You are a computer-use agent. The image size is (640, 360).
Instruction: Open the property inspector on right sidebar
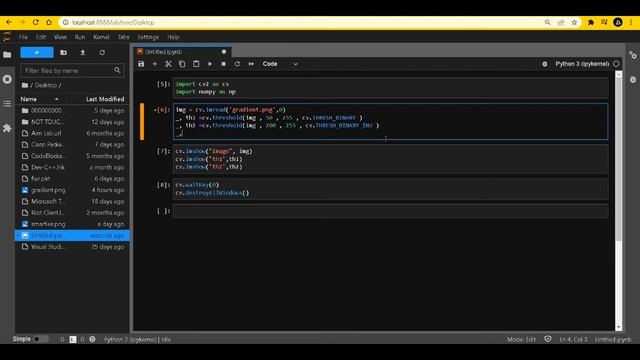[633, 55]
